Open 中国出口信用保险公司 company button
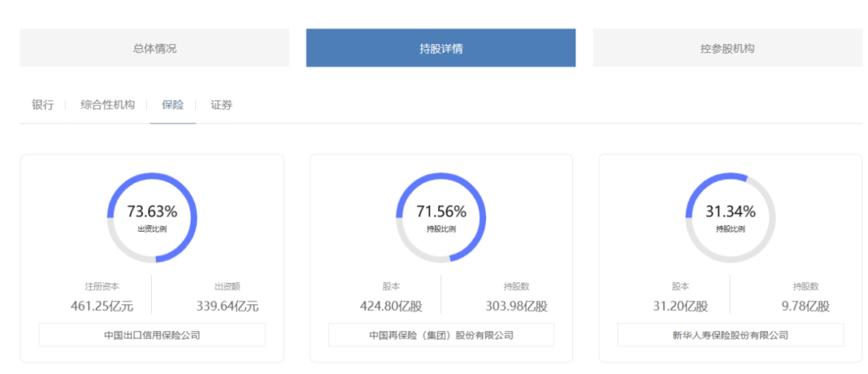Screen dimensions: 868x374 (x=152, y=335)
